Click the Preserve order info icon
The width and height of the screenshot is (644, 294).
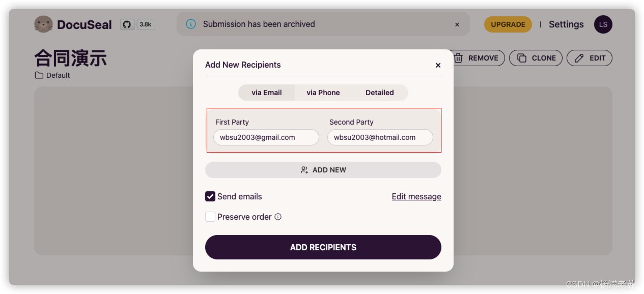(278, 217)
